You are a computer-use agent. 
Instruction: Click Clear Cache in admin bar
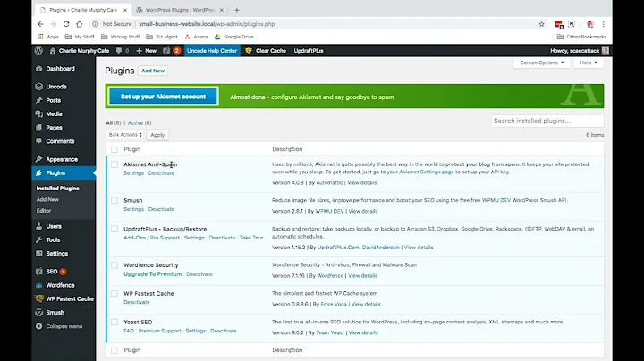pyautogui.click(x=267, y=50)
